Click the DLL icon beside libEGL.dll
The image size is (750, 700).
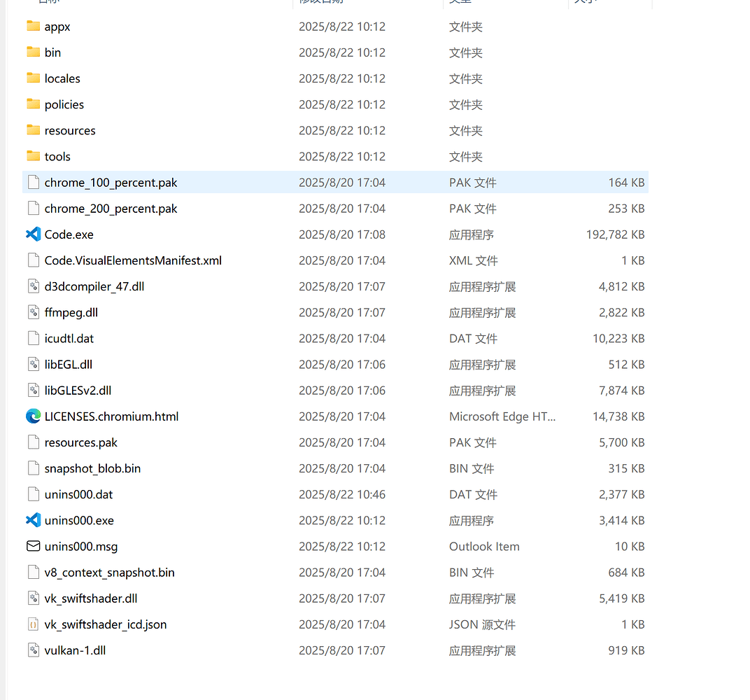tap(33, 364)
